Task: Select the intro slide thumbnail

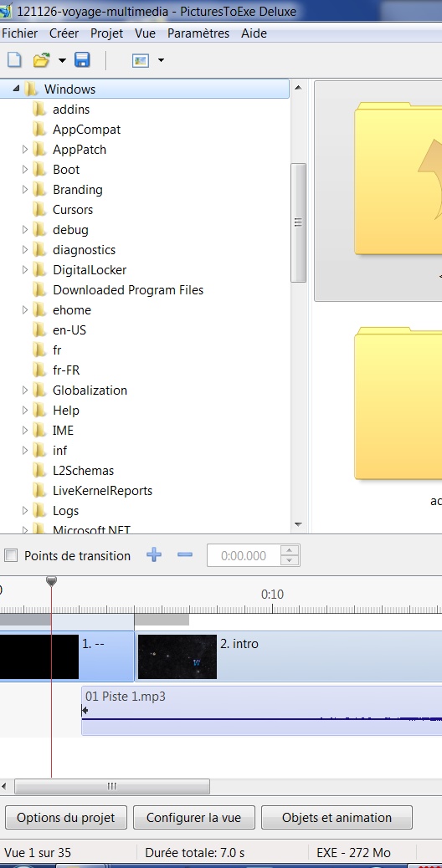Action: [x=177, y=656]
